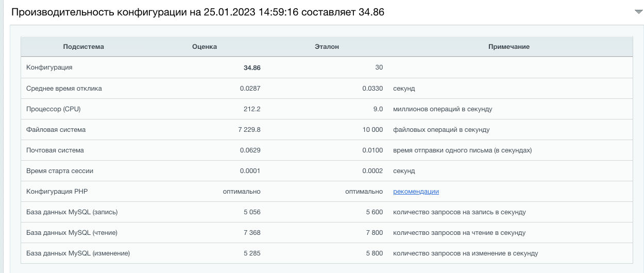Click the «Оценка» column header
644x273 pixels.
[205, 47]
